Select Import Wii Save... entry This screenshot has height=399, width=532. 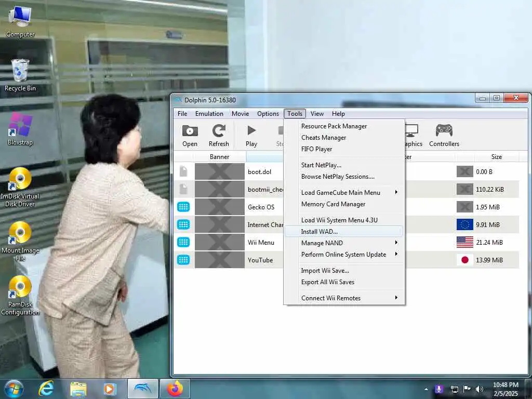pyautogui.click(x=344, y=270)
